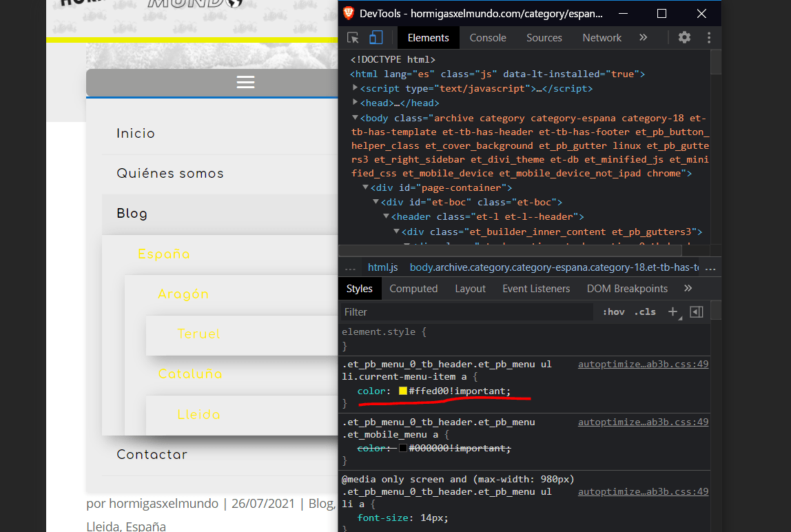Select body.archive.category breadcrumb item

coord(554,267)
